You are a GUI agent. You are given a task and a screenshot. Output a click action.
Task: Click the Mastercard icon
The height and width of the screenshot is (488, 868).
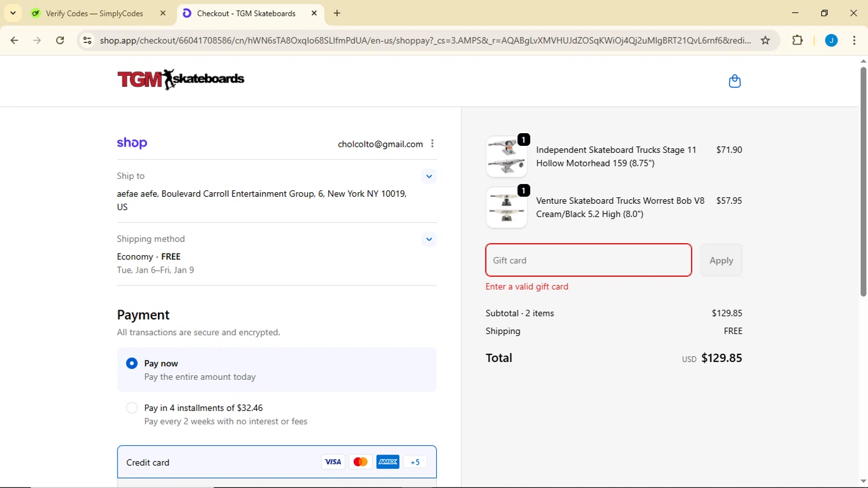click(x=361, y=462)
